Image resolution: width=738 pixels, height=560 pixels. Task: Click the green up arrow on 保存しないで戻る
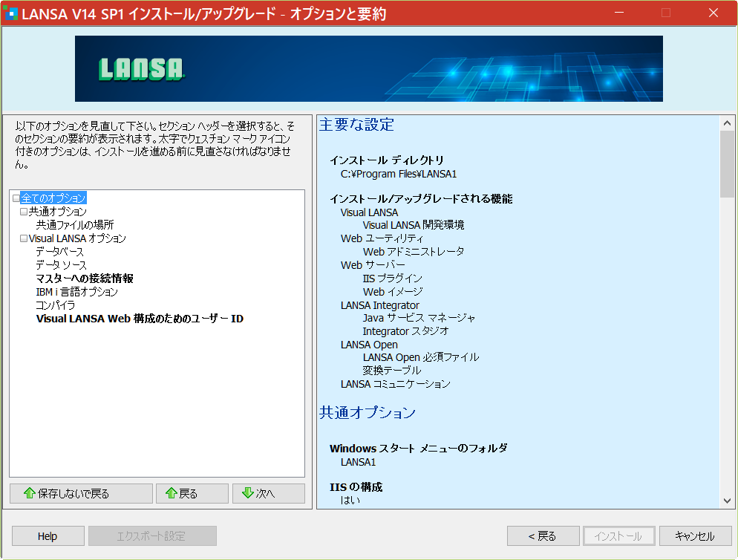point(30,493)
